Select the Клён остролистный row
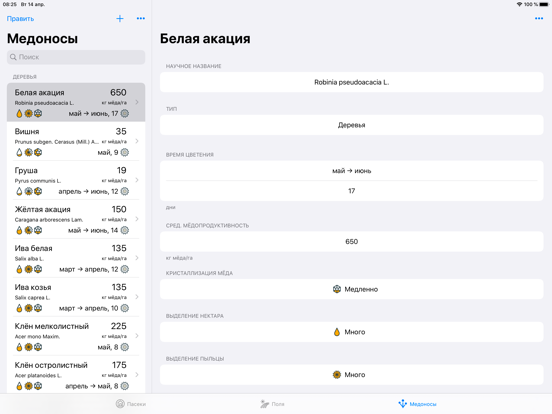The width and height of the screenshot is (552, 414). coord(76,375)
